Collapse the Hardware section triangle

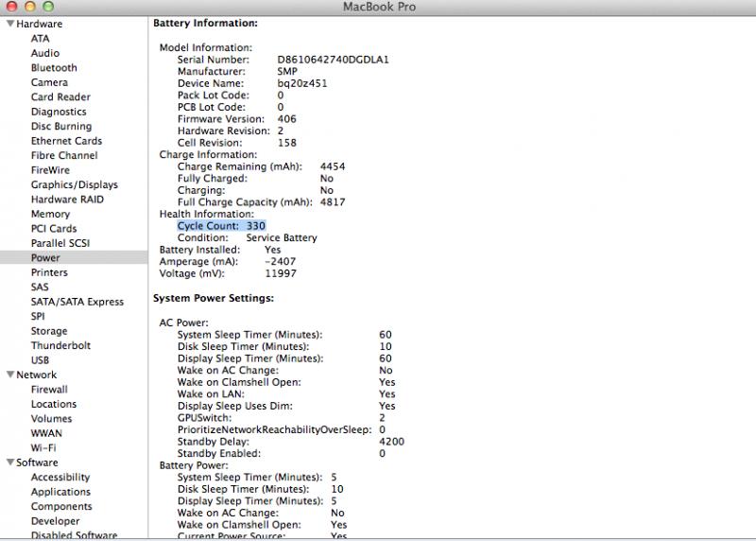click(10, 23)
